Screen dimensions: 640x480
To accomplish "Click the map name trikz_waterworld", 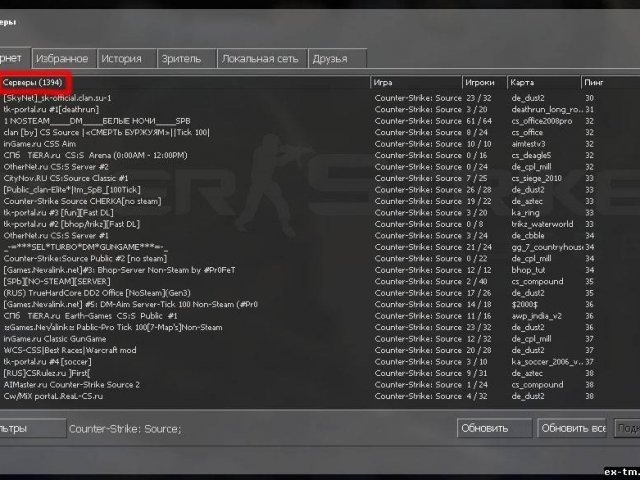I will 542,224.
